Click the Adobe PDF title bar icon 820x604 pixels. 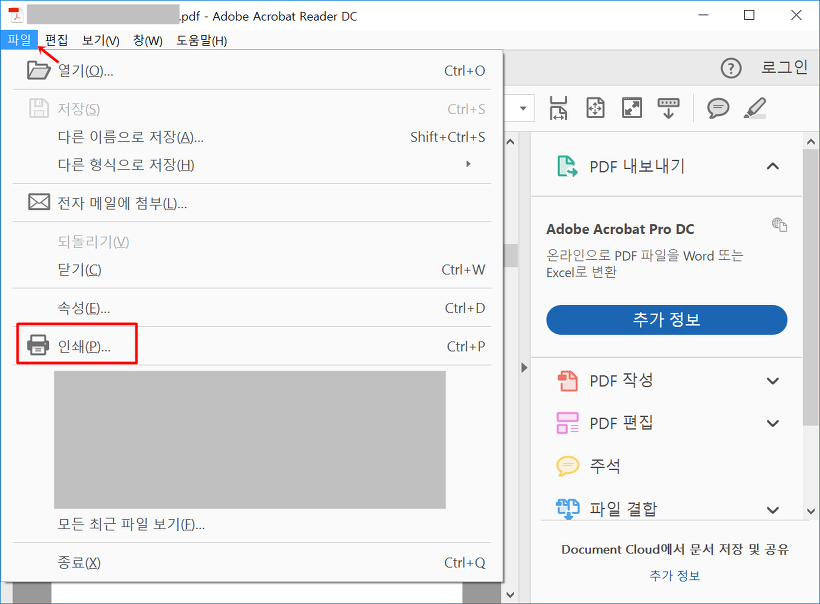click(16, 16)
